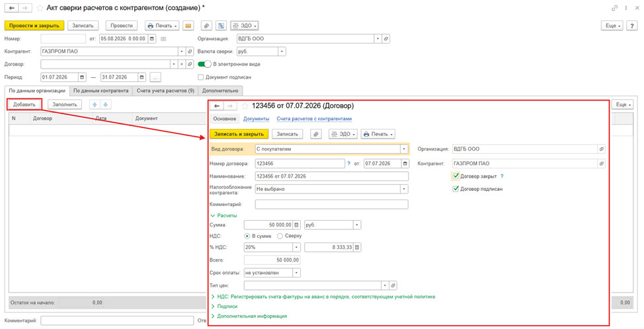Image resolution: width=644 pixels, height=329 pixels.
Task: Expand the Подписи section
Action: [224, 307]
